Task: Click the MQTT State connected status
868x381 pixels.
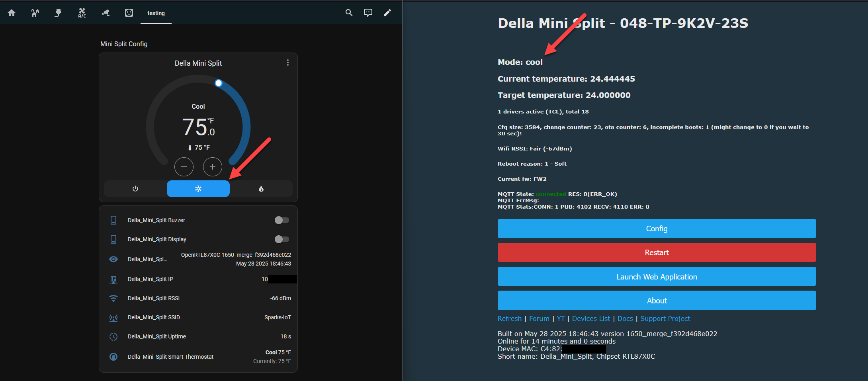Action: (551, 194)
